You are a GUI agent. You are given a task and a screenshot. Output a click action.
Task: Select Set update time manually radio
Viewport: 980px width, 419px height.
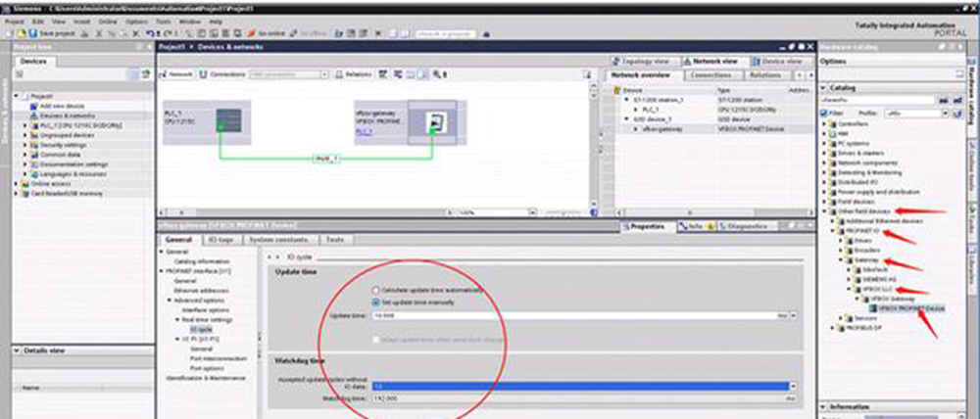coord(375,303)
